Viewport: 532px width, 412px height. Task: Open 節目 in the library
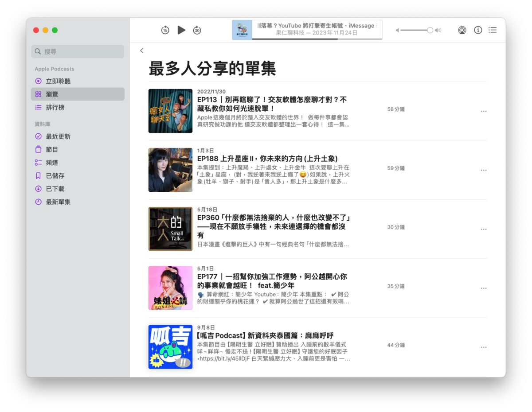point(78,150)
